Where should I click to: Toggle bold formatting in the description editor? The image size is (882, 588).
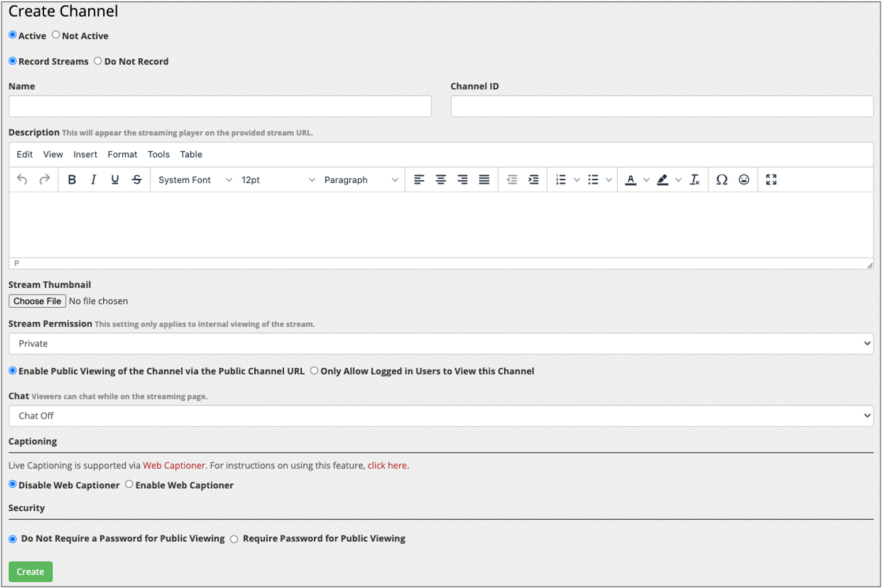[x=72, y=180]
